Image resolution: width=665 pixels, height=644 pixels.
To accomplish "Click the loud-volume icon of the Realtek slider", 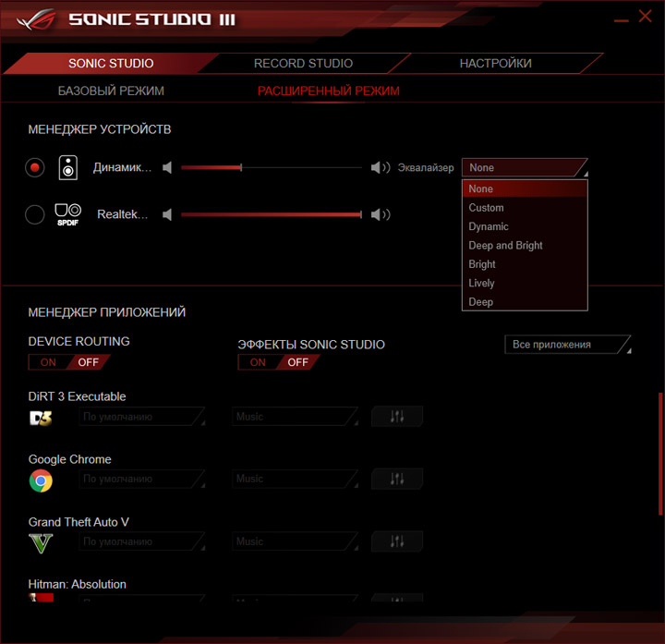I will click(x=381, y=214).
